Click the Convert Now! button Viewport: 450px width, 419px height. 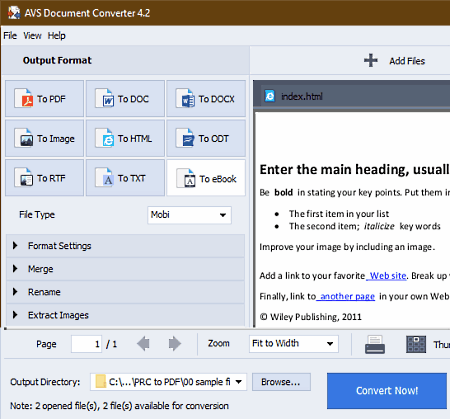pos(387,391)
